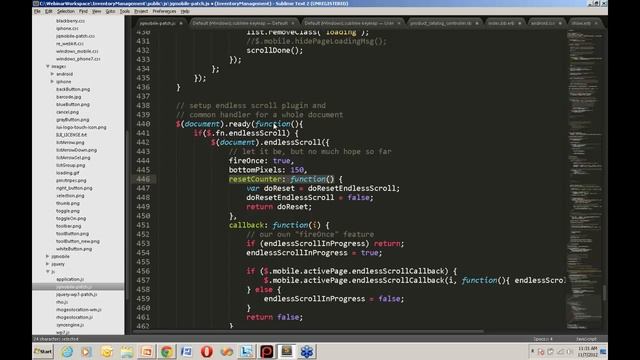Image resolution: width=640 pixels, height=360 pixels.
Task: Open iphone.css in the sidebar
Action: tap(67, 29)
